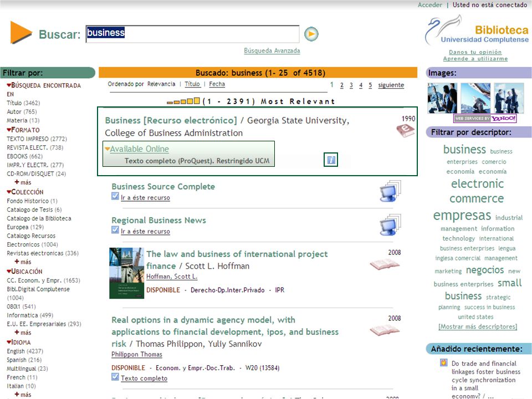Click the Acceder login link
This screenshot has width=532, height=399.
pyautogui.click(x=430, y=5)
